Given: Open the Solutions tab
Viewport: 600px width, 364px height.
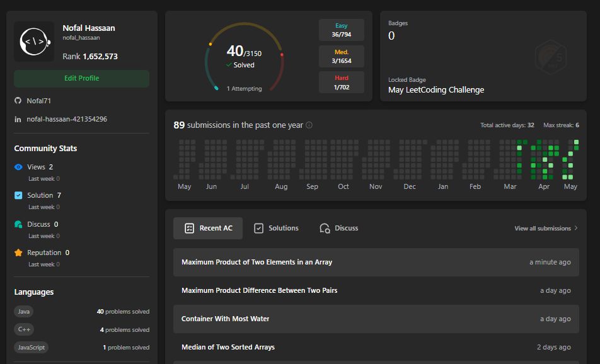Looking at the screenshot, I should [276, 228].
